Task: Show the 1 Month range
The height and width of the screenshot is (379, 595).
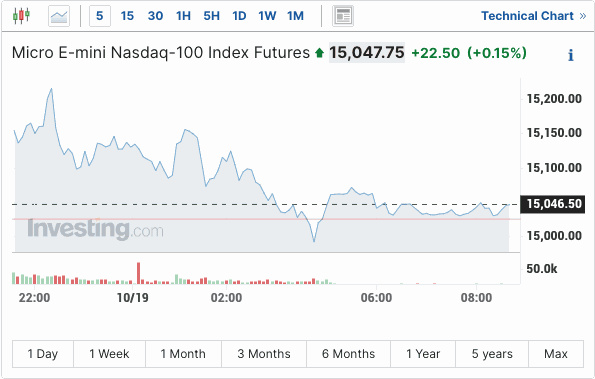Action: [183, 354]
